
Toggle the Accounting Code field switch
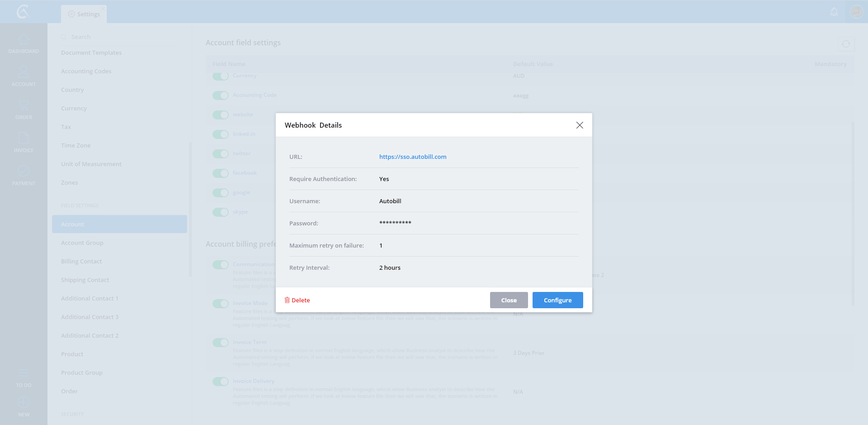point(221,96)
